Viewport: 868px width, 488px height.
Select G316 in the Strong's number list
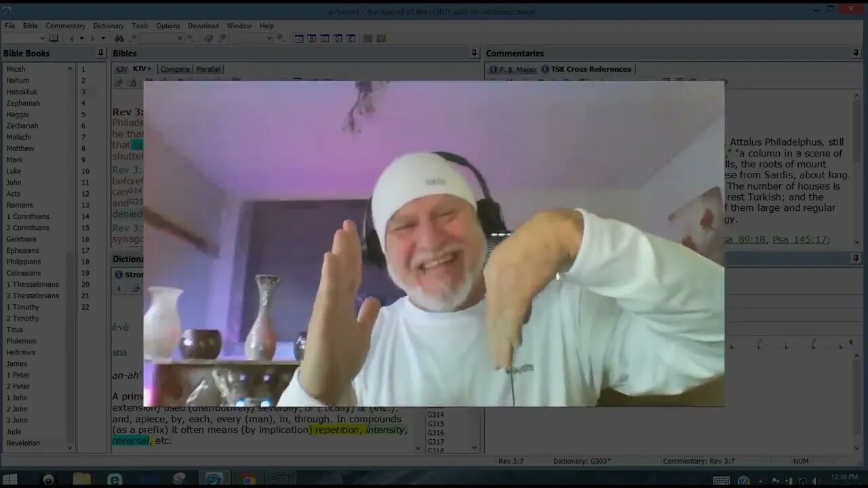[x=436, y=432]
